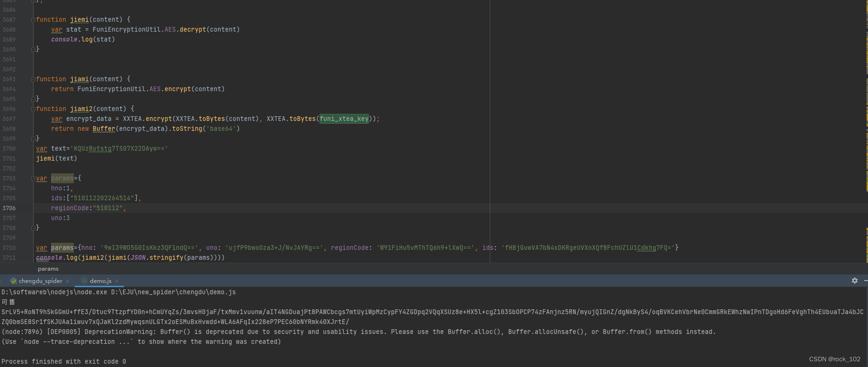
Task: Click node.exe command path in console
Action: (54, 292)
